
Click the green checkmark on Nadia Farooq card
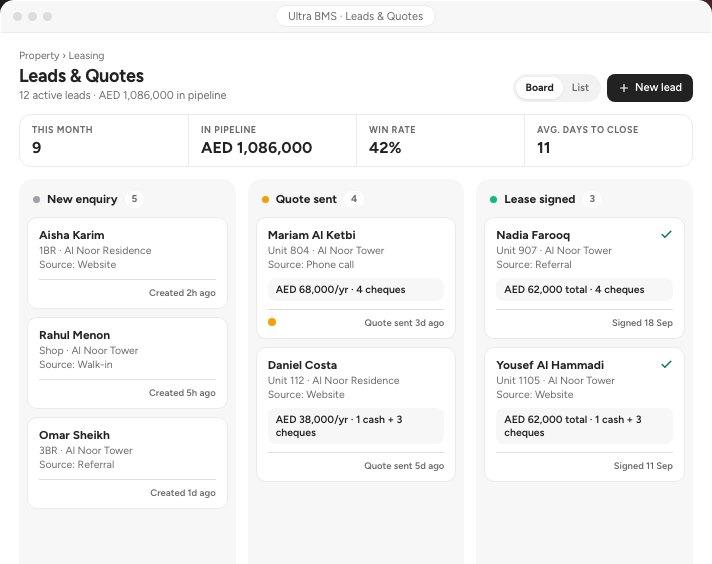[x=666, y=235]
